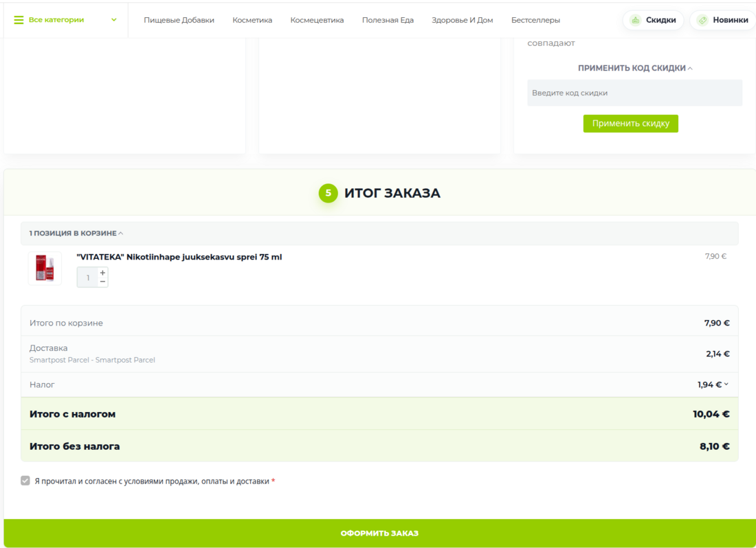Click the Итог заказа heading
The width and height of the screenshot is (756, 548).
point(392,193)
